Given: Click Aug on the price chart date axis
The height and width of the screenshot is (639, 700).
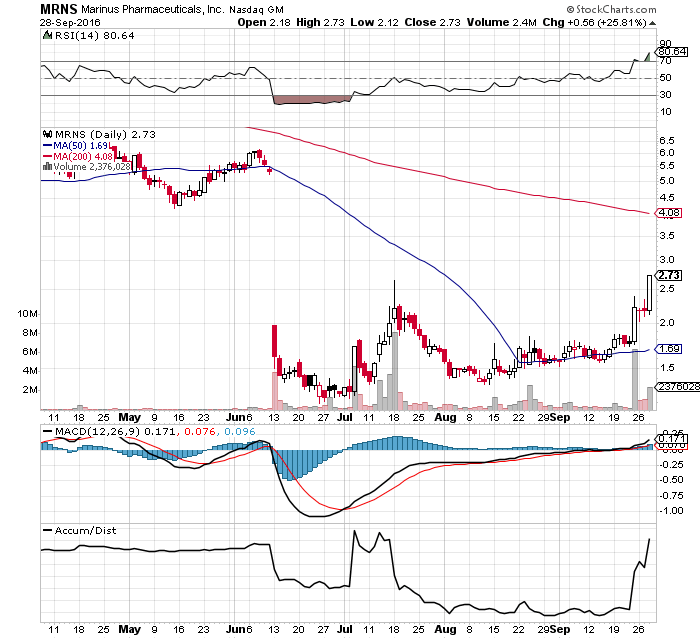Looking at the screenshot, I should pos(445,418).
